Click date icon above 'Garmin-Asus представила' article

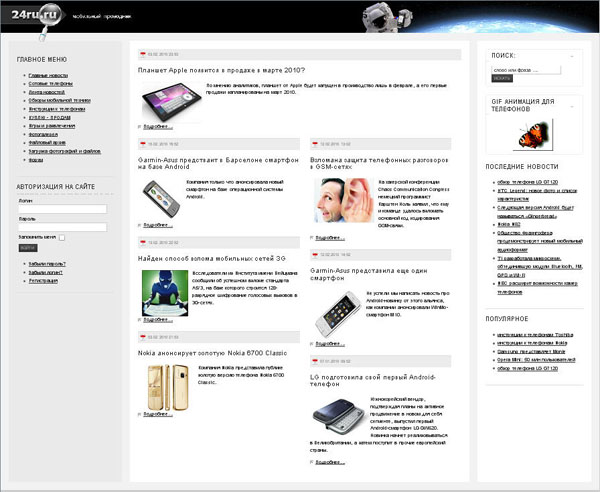[x=315, y=255]
